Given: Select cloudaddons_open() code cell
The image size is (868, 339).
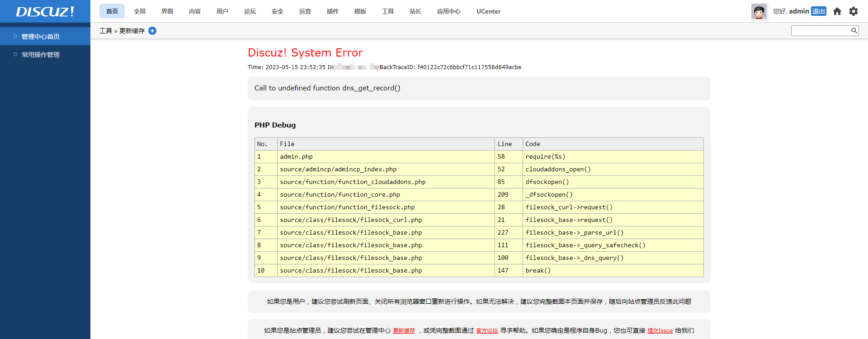Looking at the screenshot, I should [613, 169].
